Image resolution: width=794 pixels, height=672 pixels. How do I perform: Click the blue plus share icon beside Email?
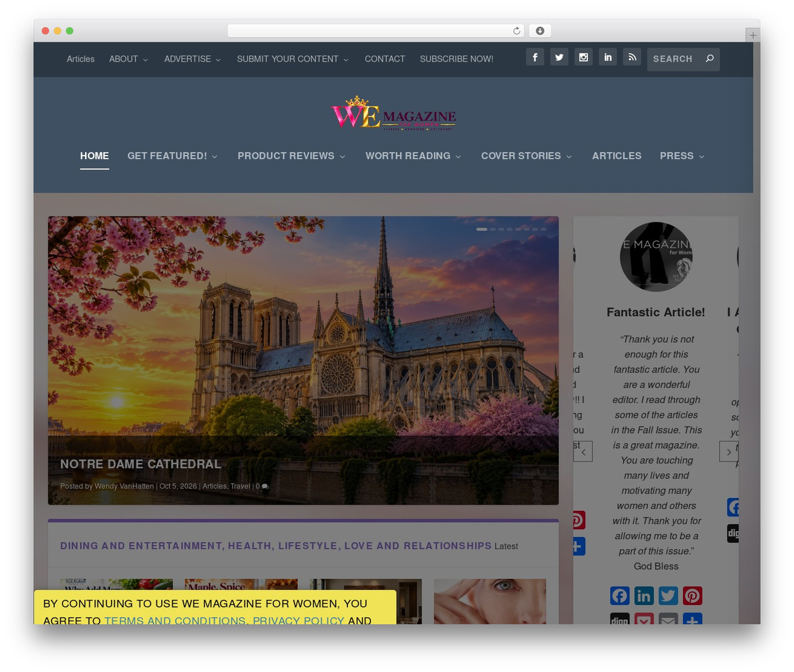(692, 619)
